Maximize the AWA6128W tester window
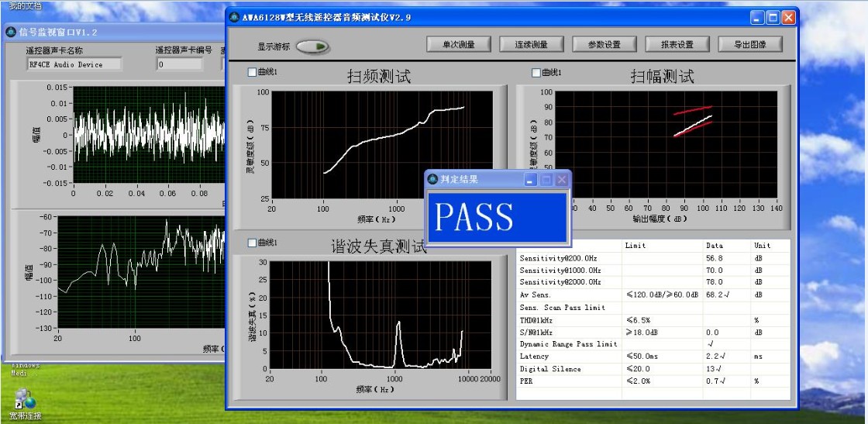Image resolution: width=868 pixels, height=424 pixels. 773,17
